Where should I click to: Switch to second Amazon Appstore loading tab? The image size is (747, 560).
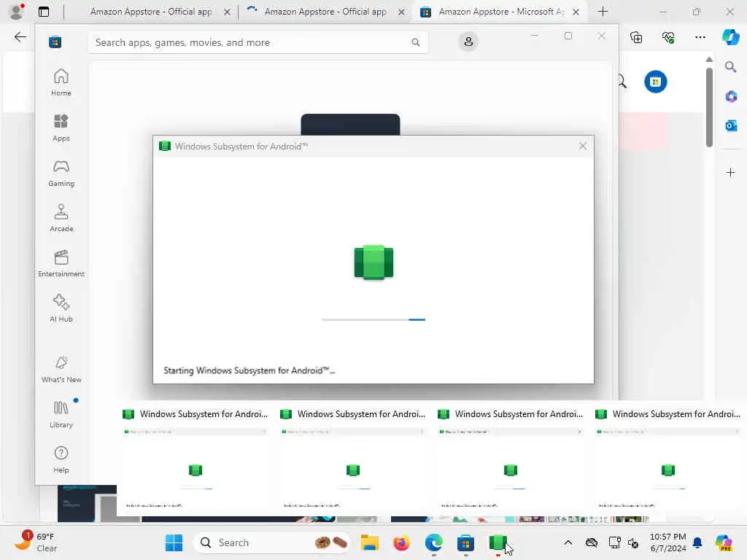click(325, 12)
